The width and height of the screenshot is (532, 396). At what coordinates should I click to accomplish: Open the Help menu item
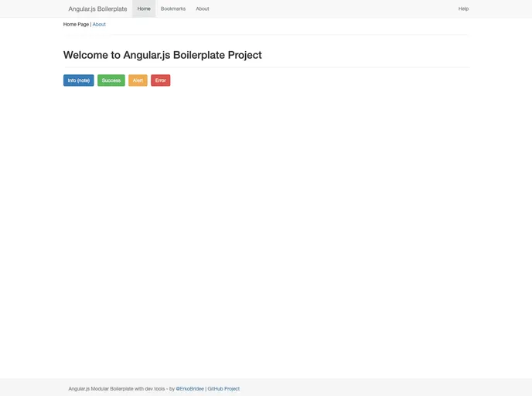tap(463, 9)
